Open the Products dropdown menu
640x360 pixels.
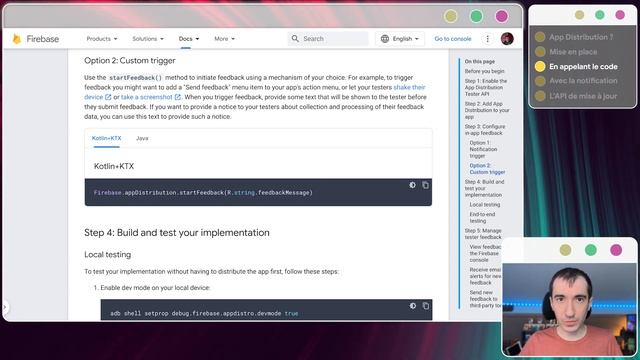pos(102,39)
